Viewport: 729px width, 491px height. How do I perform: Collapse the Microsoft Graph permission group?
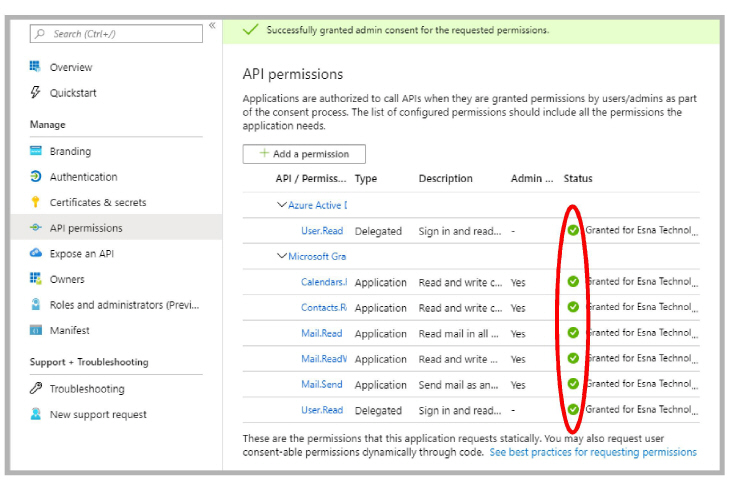tap(281, 256)
